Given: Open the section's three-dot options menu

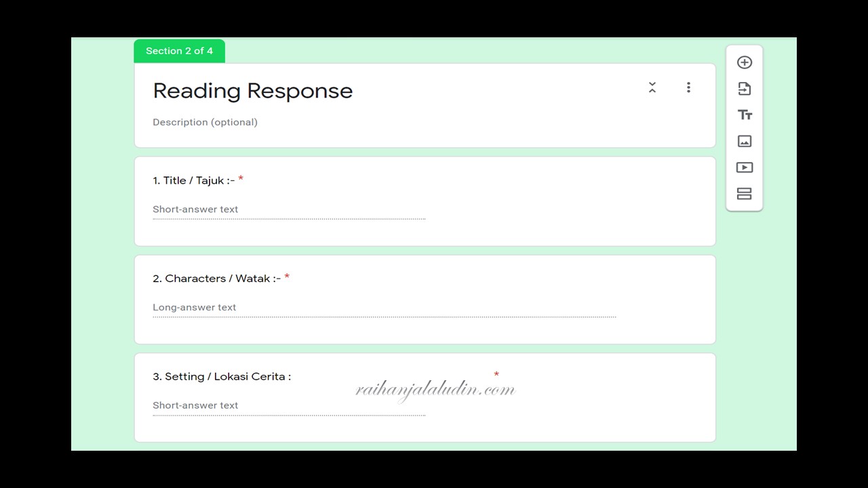Looking at the screenshot, I should pyautogui.click(x=688, y=87).
